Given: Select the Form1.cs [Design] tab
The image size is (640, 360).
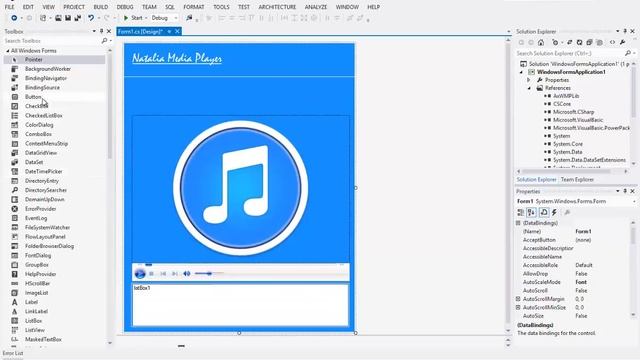Looking at the screenshot, I should 140,31.
